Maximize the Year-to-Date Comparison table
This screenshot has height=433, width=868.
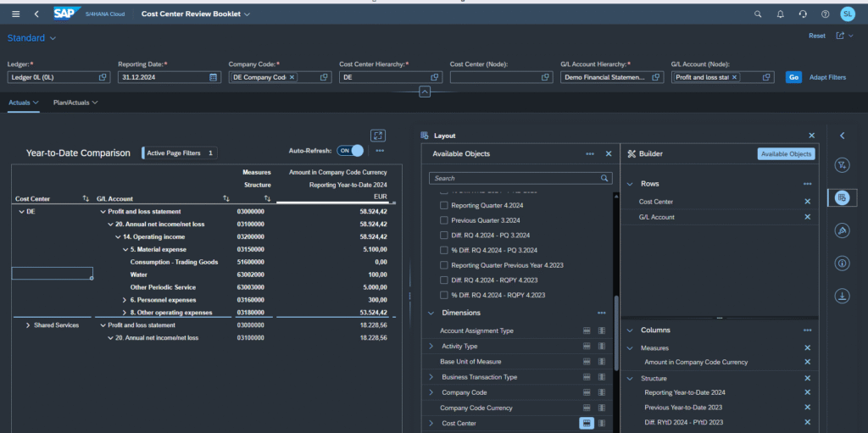point(378,136)
